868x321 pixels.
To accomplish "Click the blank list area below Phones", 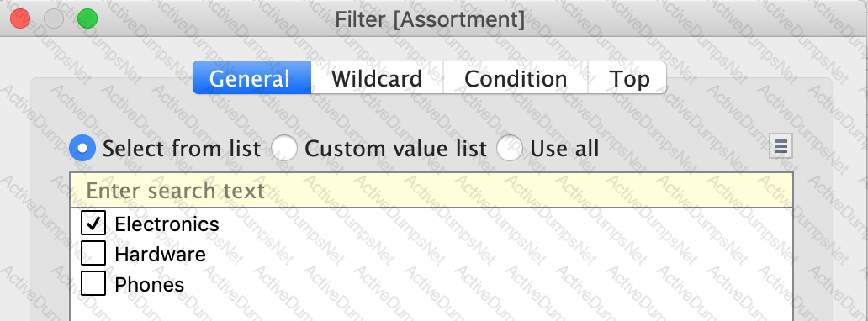I will 431,310.
